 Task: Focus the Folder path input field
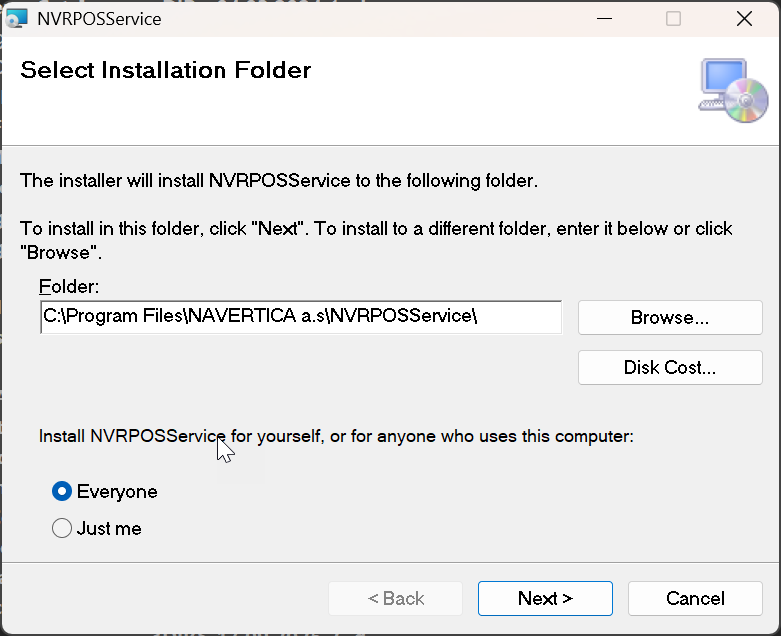click(x=300, y=317)
